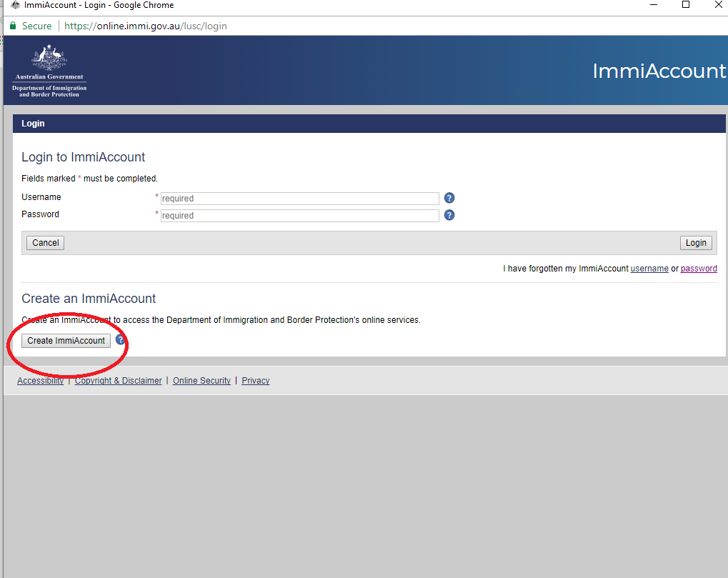The width and height of the screenshot is (728, 578).
Task: Click 'Fields marked * must be completed' text
Action: [89, 179]
